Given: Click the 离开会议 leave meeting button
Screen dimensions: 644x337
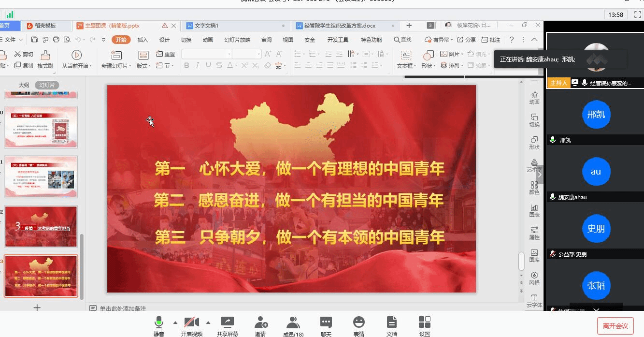Looking at the screenshot, I should coord(615,325).
